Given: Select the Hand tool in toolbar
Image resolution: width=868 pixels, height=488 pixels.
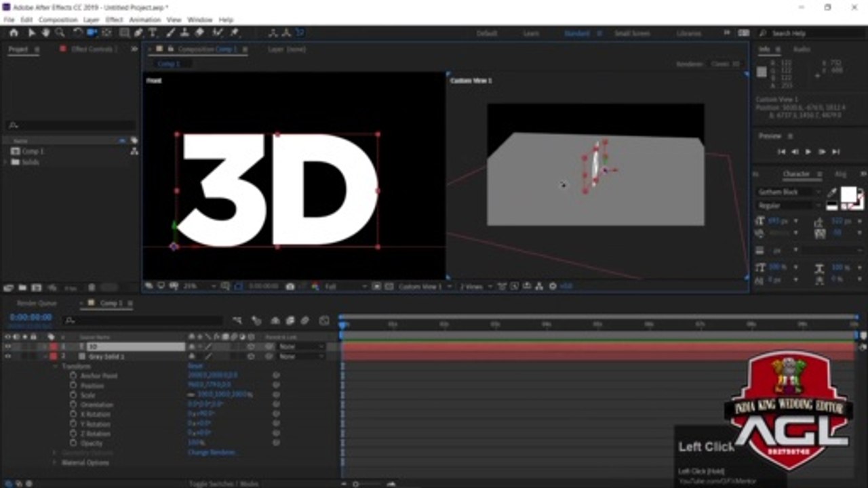Looking at the screenshot, I should (x=45, y=33).
